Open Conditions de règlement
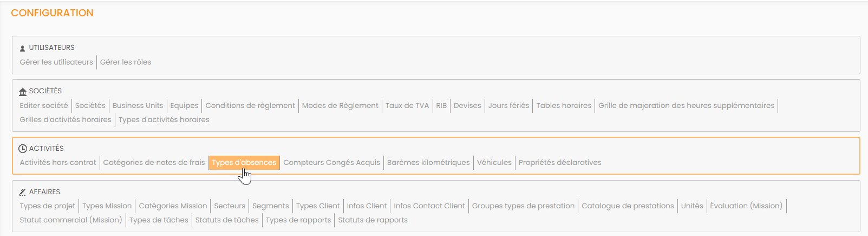 click(250, 106)
